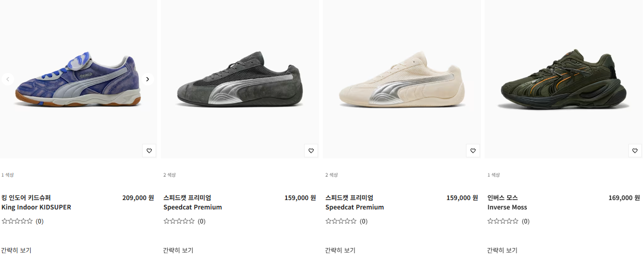
Task: Show next image of King Indoor shoe
Action: tap(147, 79)
